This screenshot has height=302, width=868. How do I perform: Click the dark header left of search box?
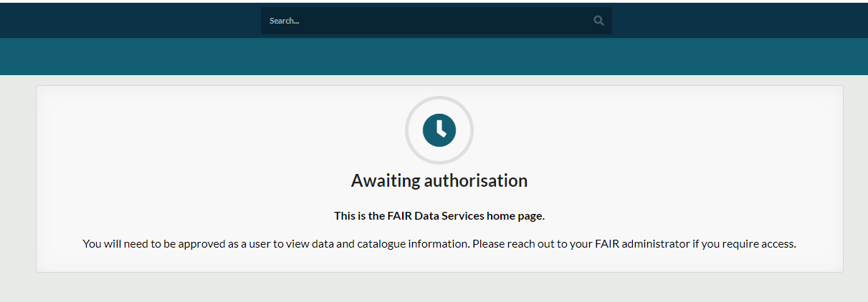(x=129, y=20)
